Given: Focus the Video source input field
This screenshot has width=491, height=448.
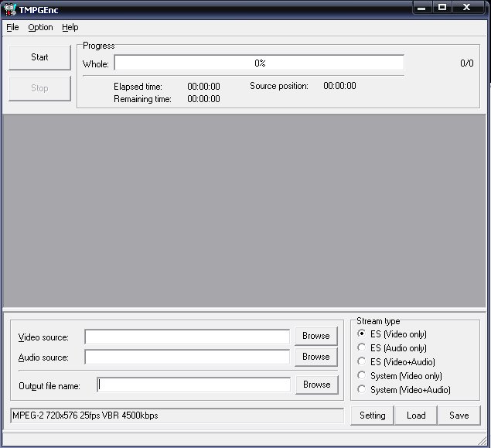Looking at the screenshot, I should coord(187,337).
